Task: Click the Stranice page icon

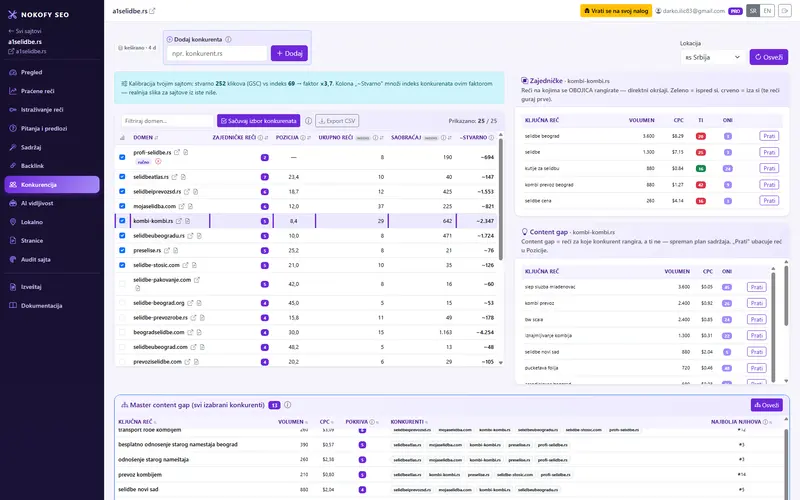Action: (x=13, y=240)
